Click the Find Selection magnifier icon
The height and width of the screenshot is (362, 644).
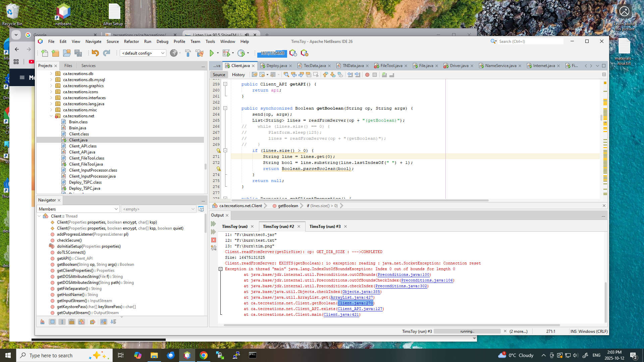(x=286, y=75)
